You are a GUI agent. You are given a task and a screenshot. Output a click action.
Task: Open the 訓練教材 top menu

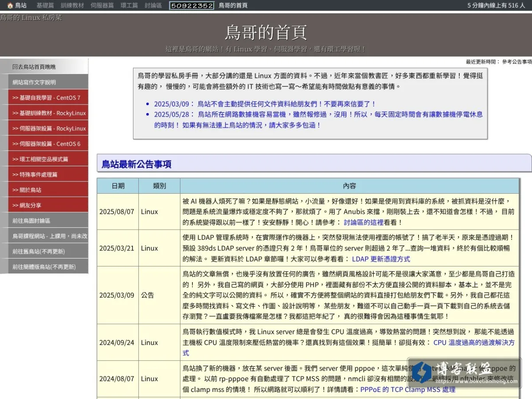pyautogui.click(x=72, y=5)
